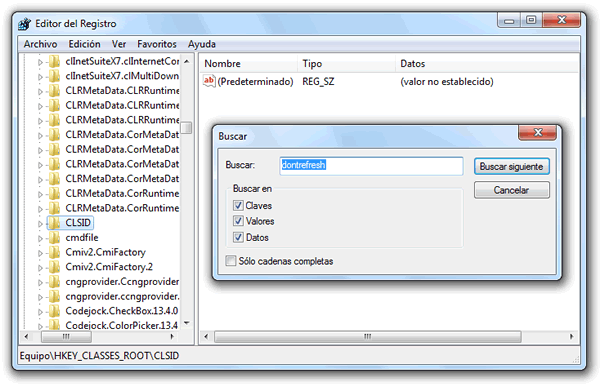Click the 'ab' string icon beside (Predeterminado)
This screenshot has height=387, width=600.
pyautogui.click(x=209, y=81)
